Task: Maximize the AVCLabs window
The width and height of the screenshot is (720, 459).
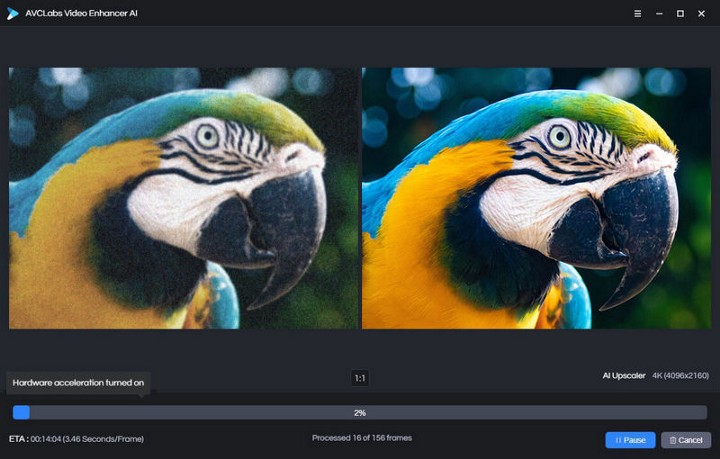Action: [x=680, y=14]
